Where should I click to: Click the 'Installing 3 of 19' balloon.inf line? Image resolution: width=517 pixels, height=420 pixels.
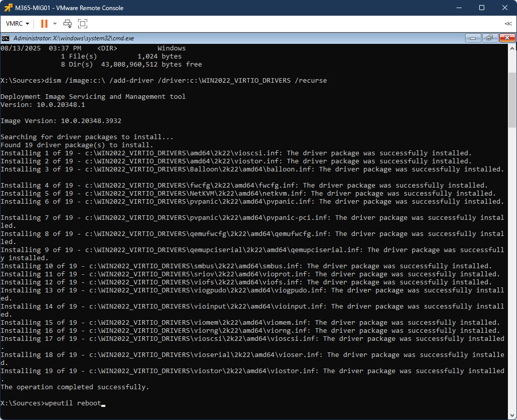click(x=252, y=169)
